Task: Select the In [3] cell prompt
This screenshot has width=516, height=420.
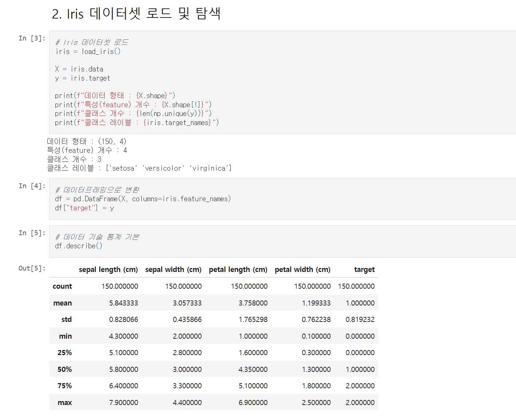Action: point(32,38)
